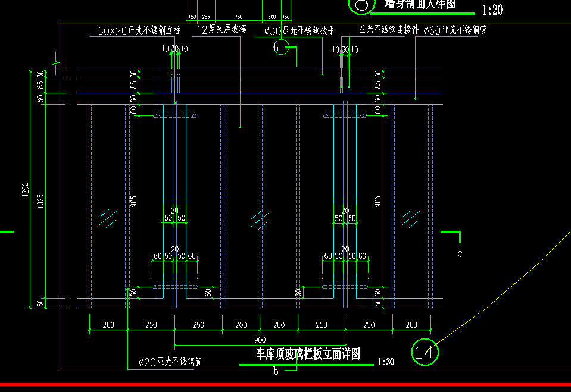Select the circled b section marker at top

(281, 48)
